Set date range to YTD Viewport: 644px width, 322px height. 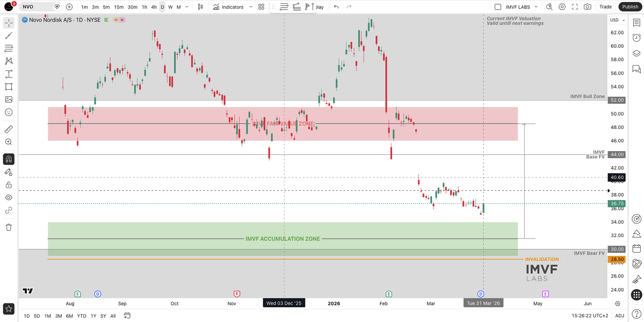click(82, 316)
